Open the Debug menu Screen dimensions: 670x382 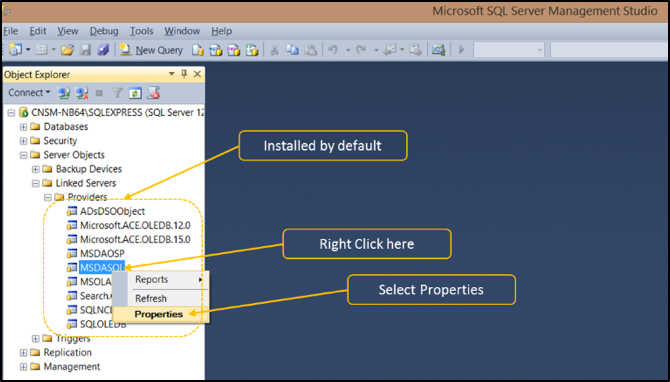tap(104, 31)
